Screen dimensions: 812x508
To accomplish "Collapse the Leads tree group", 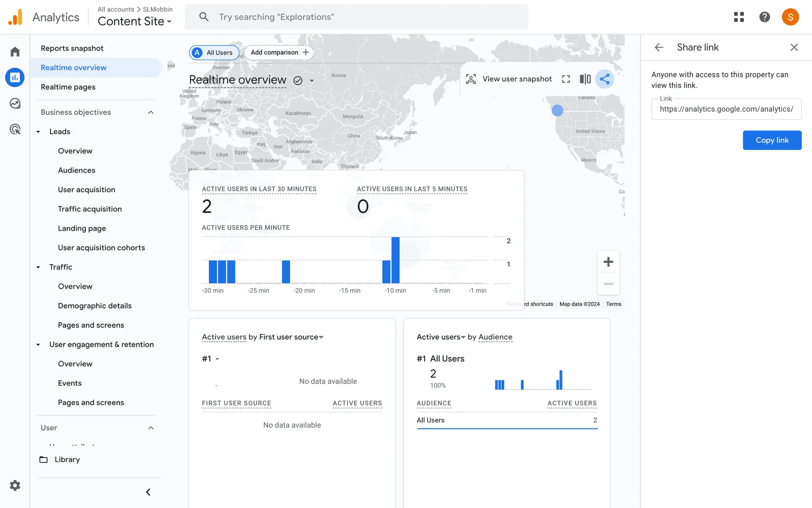I will pyautogui.click(x=38, y=132).
